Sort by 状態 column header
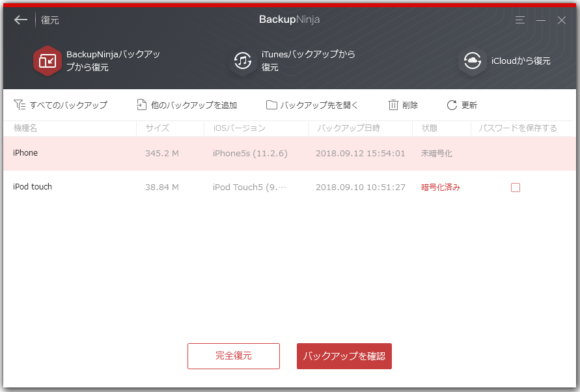 click(429, 128)
